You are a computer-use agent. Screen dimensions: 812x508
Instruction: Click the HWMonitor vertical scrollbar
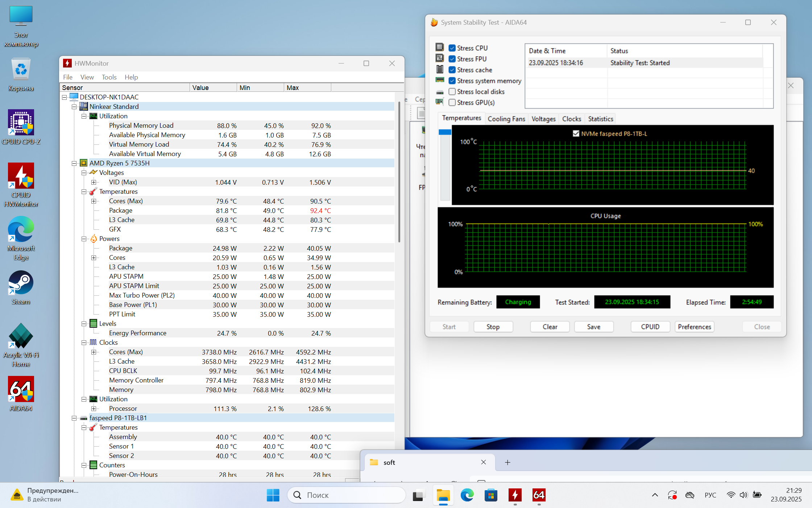tap(399, 171)
